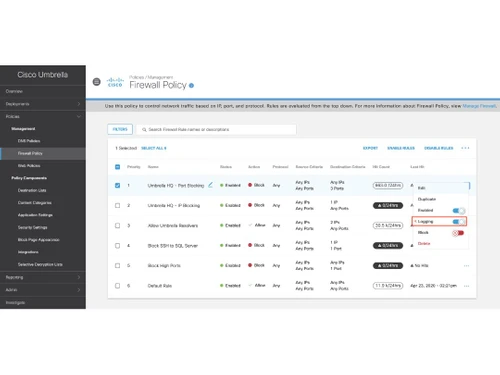The image size is (500, 375).
Task: Open the hamburger navigation menu icon
Action: [x=97, y=82]
